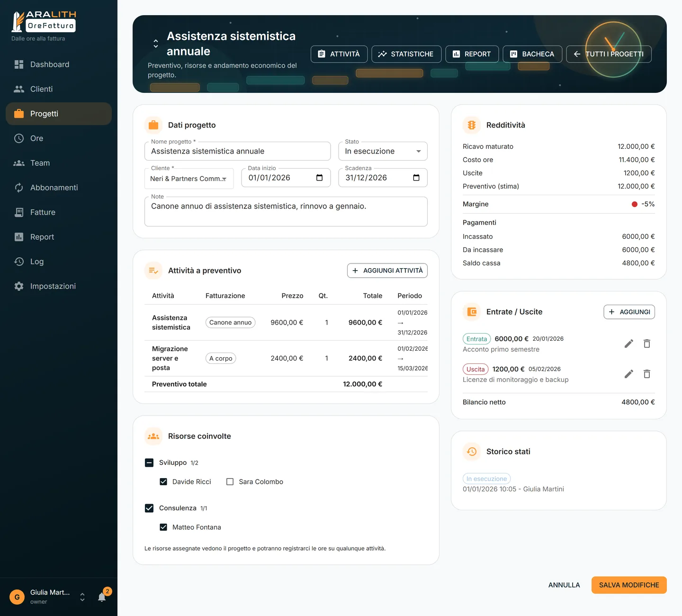Open the Stato dropdown

(x=383, y=151)
